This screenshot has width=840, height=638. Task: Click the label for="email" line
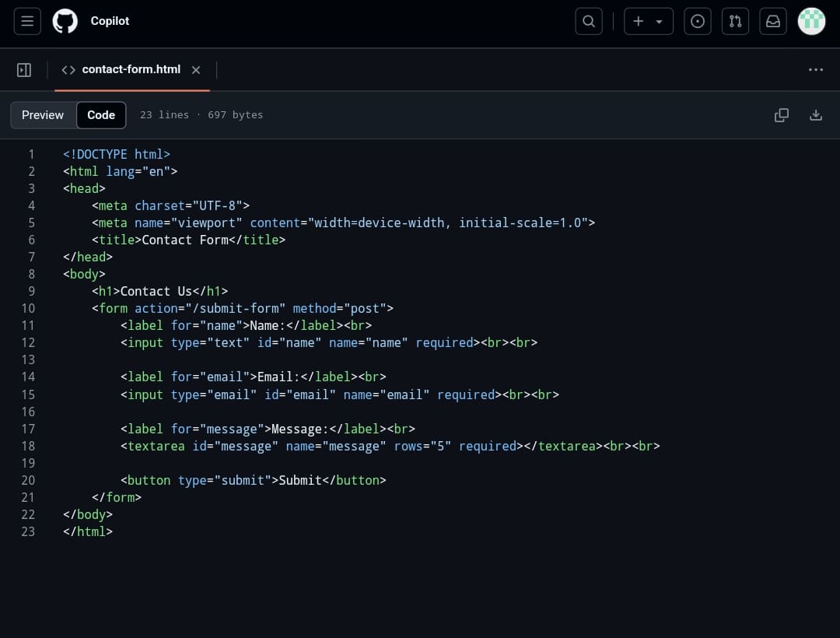[x=254, y=377]
